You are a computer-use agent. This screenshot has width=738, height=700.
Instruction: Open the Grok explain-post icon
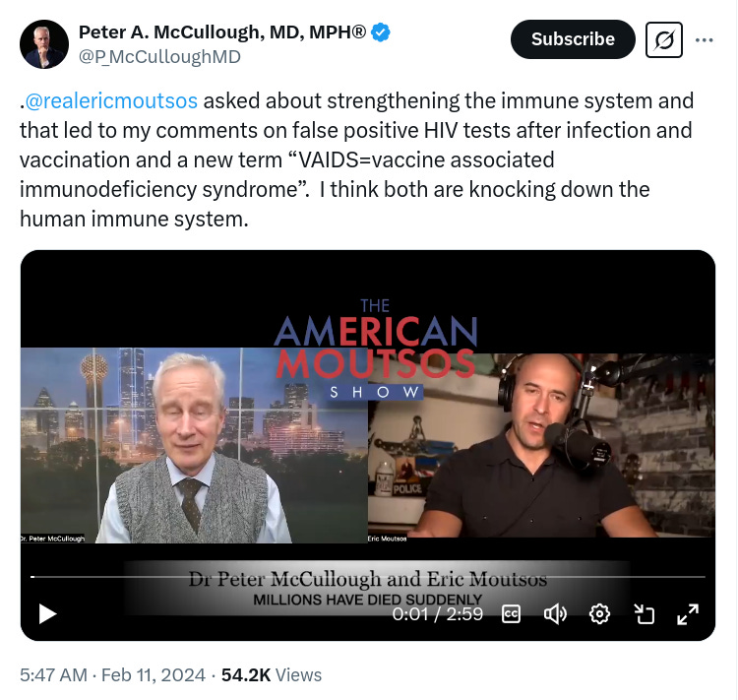(x=663, y=40)
